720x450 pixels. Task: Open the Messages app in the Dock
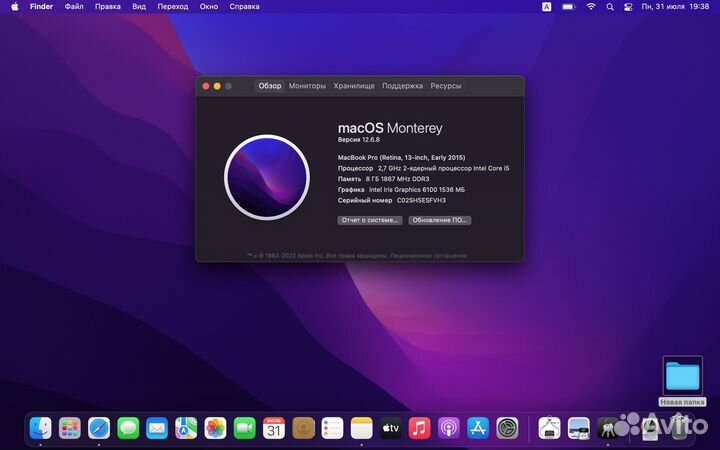128,428
